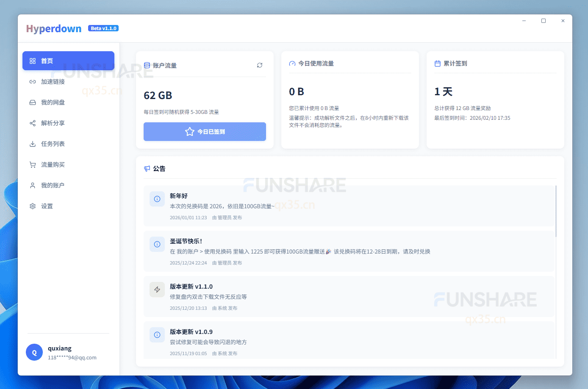Screen dimensions: 588x389
Task: Close the Hyperdown window
Action: click(563, 21)
